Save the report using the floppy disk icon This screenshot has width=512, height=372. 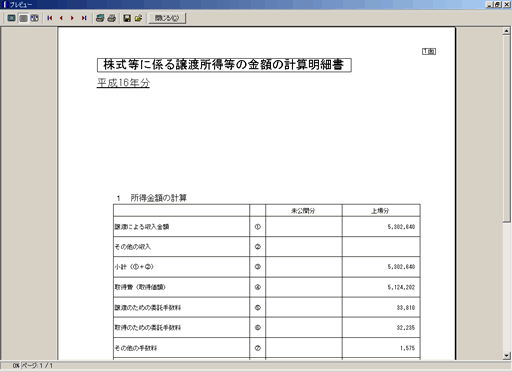127,18
